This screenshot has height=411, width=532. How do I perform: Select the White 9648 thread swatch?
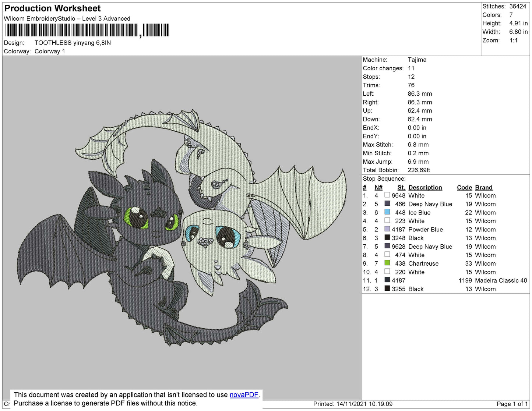point(387,195)
